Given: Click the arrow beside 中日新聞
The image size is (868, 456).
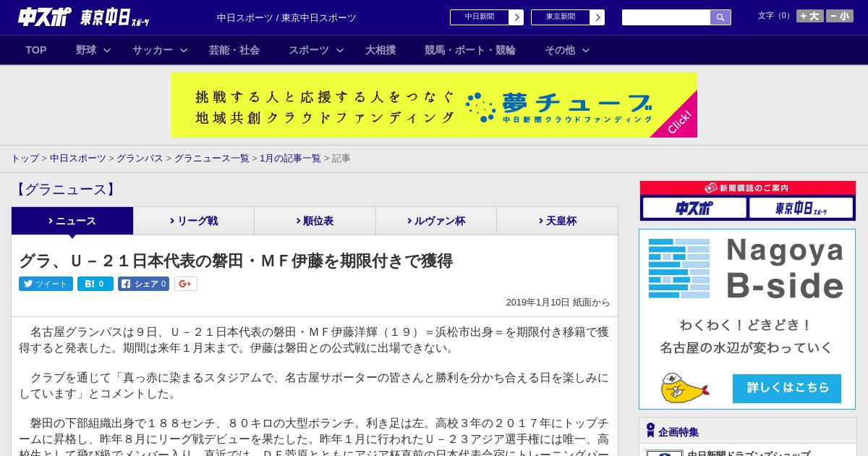Looking at the screenshot, I should tap(516, 17).
